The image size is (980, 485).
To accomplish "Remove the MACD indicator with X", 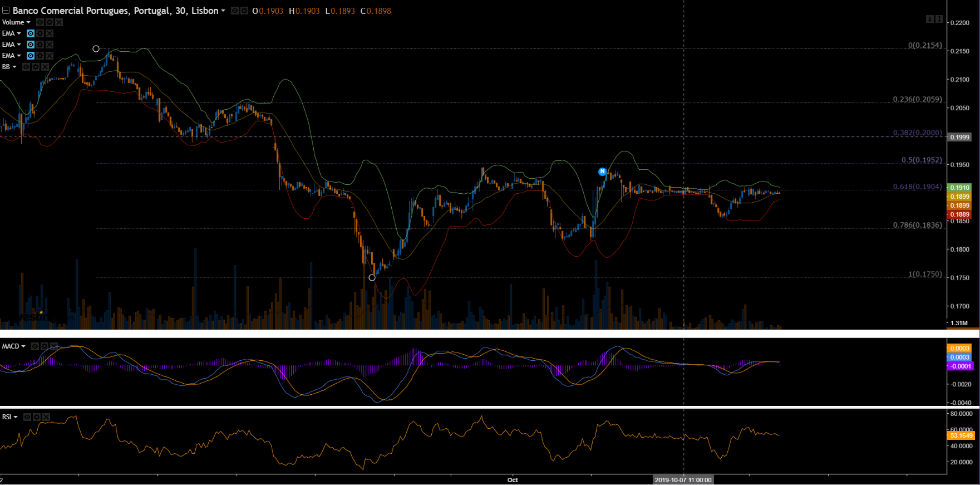I will click(54, 346).
